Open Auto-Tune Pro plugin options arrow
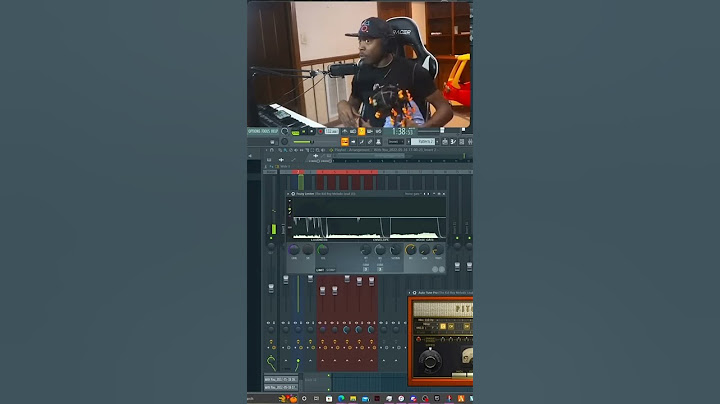Image resolution: width=720 pixels, height=404 pixels. click(x=410, y=292)
